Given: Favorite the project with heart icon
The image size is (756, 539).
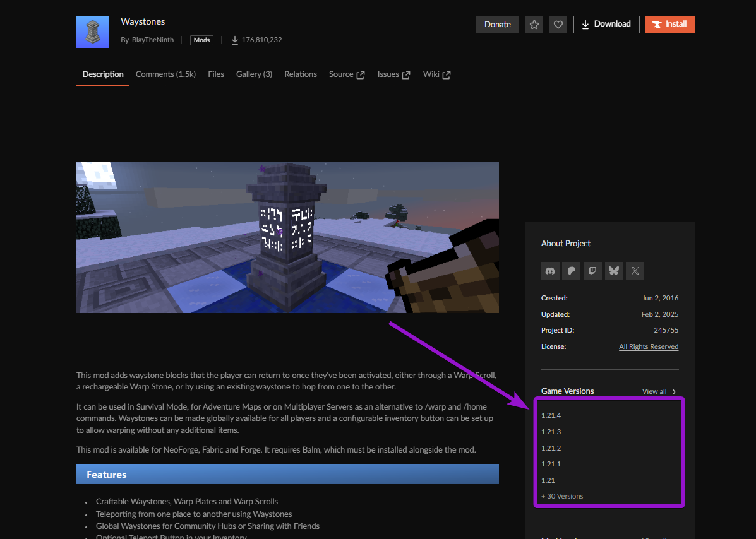Looking at the screenshot, I should click(x=558, y=25).
